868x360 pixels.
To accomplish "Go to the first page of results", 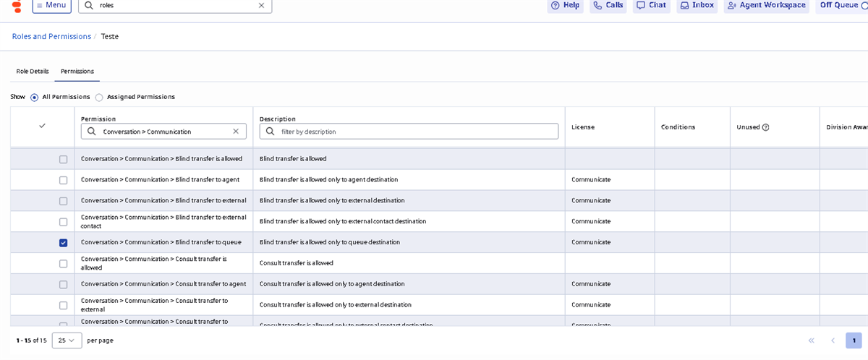I will pyautogui.click(x=811, y=340).
